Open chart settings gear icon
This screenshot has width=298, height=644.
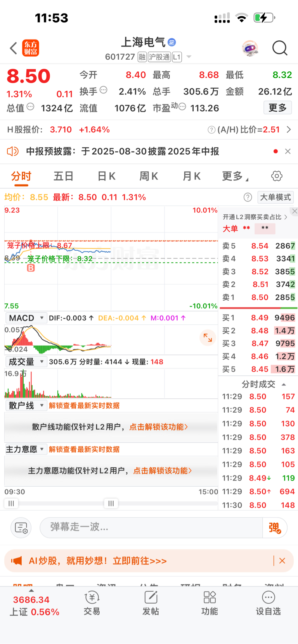277,176
